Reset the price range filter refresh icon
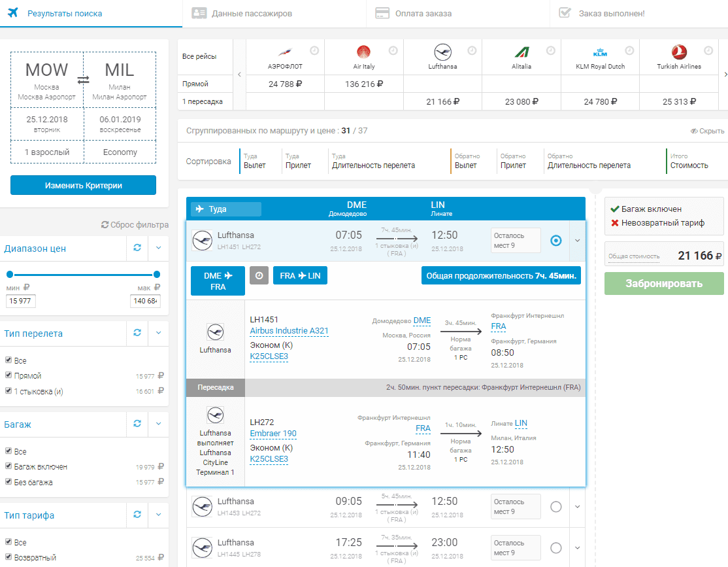 (x=137, y=248)
